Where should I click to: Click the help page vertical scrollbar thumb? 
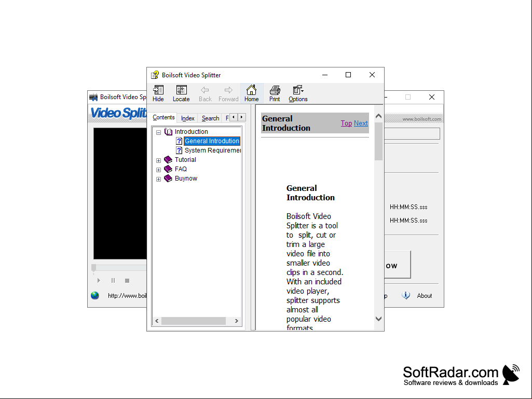[x=379, y=141]
